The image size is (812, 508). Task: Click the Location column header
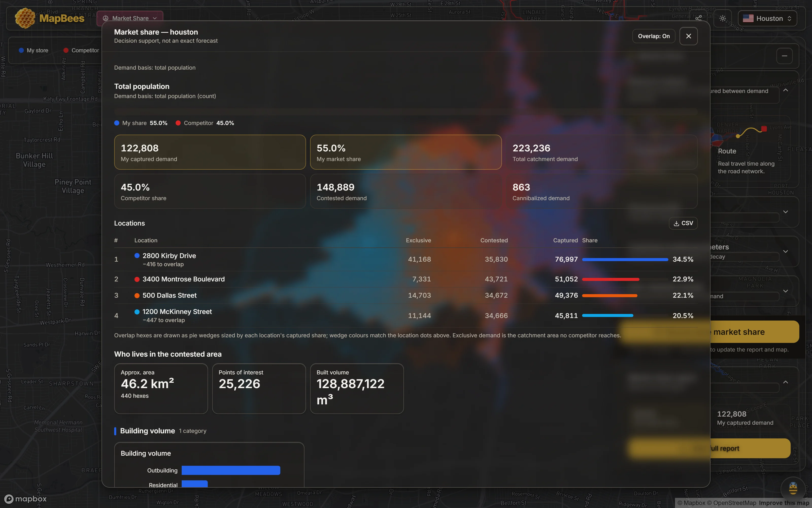[146, 240]
